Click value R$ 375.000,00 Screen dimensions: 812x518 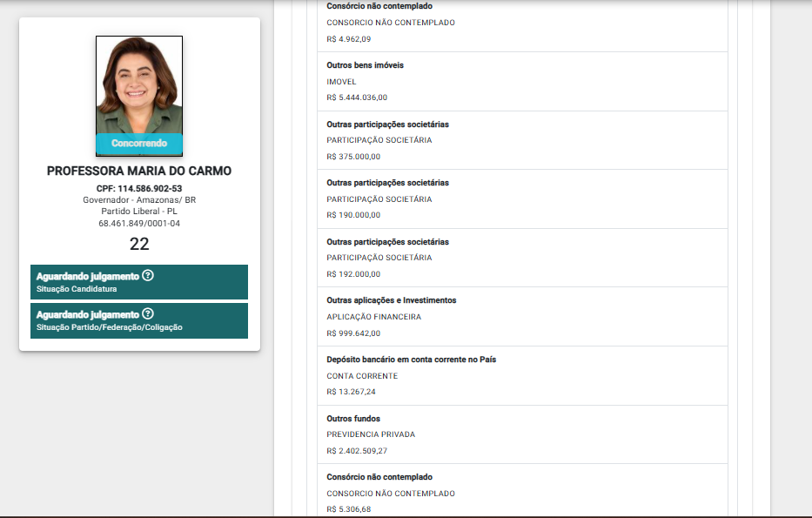[353, 157]
